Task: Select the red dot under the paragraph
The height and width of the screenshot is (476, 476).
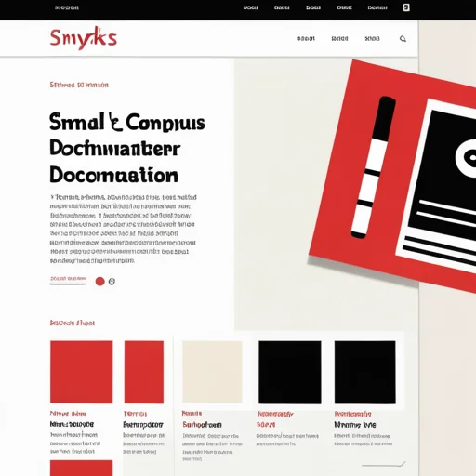Action: click(99, 282)
